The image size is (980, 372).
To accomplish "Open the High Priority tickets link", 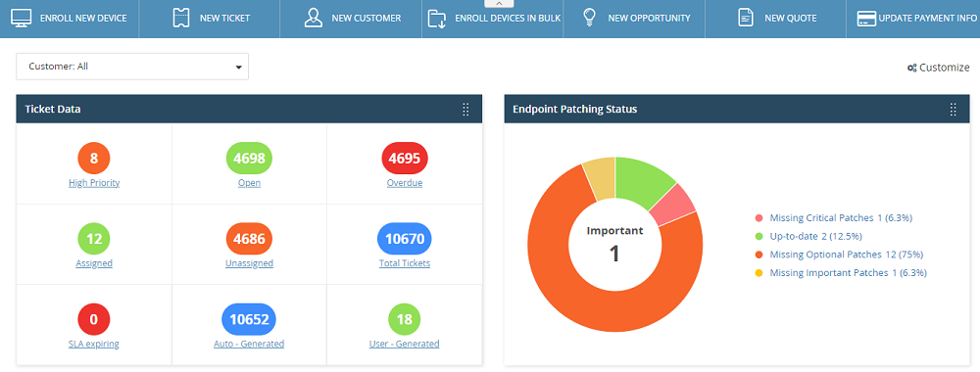I will click(94, 183).
